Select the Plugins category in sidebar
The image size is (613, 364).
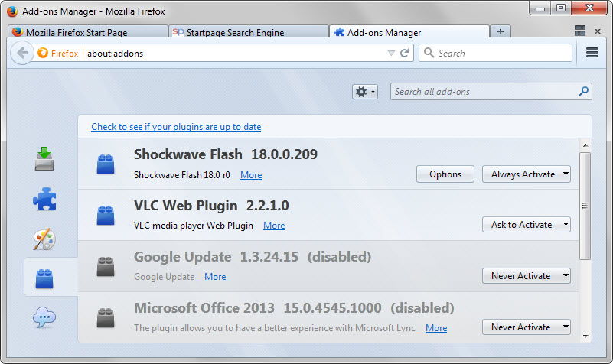tap(44, 278)
